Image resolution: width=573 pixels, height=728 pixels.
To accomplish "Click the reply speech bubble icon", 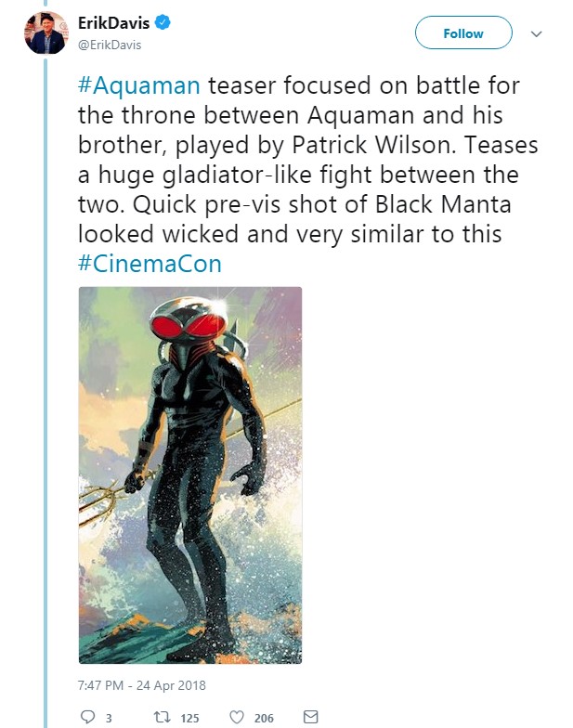I will coord(87,717).
